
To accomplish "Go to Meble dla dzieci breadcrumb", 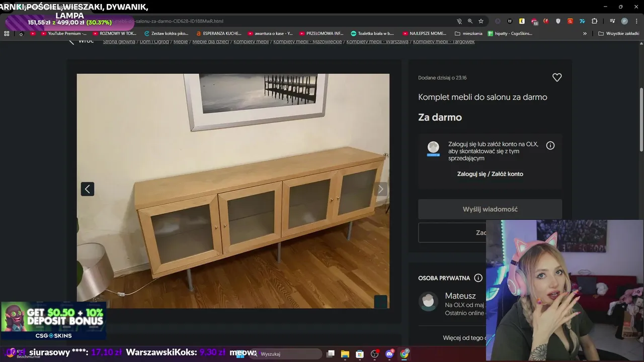I will 210,42.
